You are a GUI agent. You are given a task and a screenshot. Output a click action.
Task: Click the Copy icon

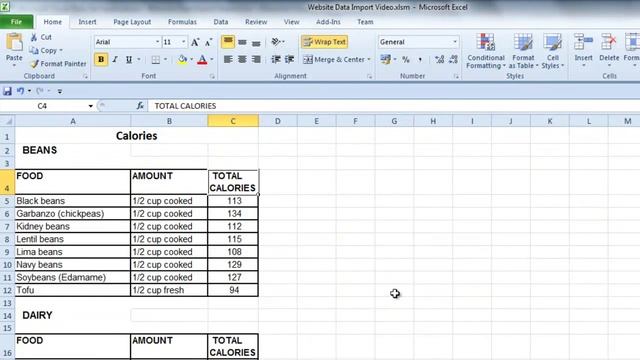(34, 50)
